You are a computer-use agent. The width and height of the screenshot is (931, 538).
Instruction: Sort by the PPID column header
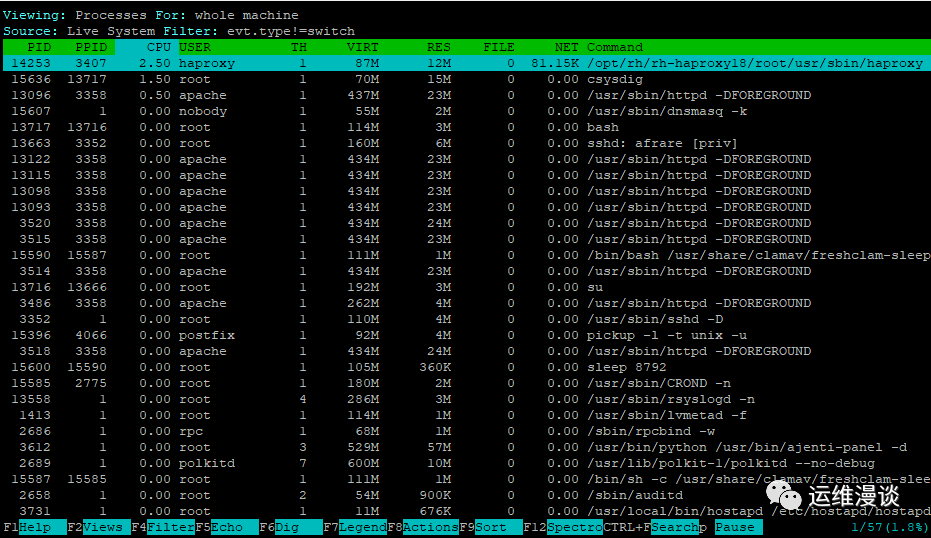91,47
